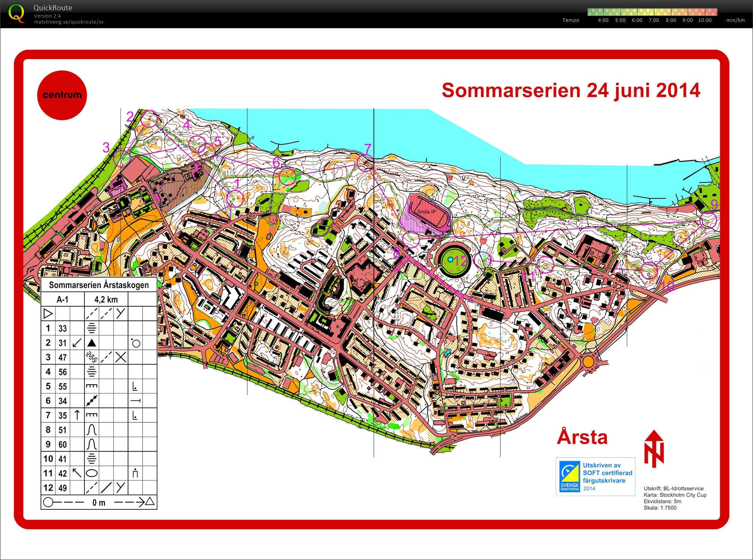
Task: Click the oval symbol in row 11
Action: click(92, 473)
